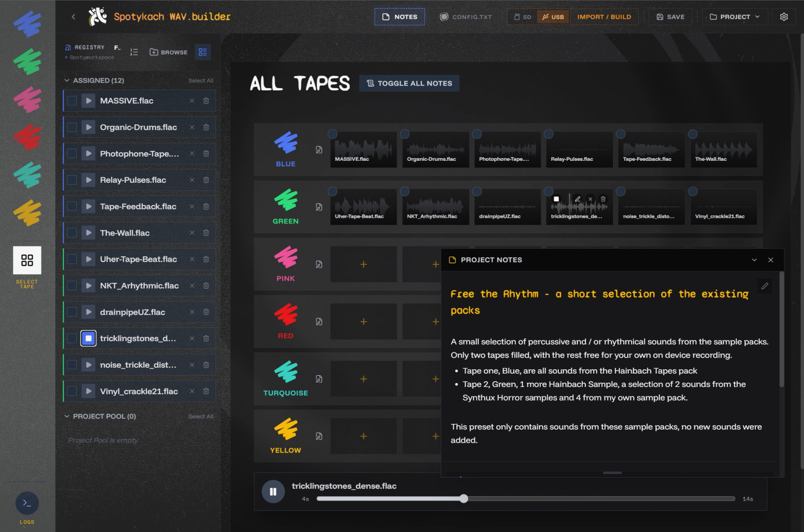The width and height of the screenshot is (804, 532).
Task: Tick the checkbox for MASSIVE.flac
Action: (x=72, y=100)
